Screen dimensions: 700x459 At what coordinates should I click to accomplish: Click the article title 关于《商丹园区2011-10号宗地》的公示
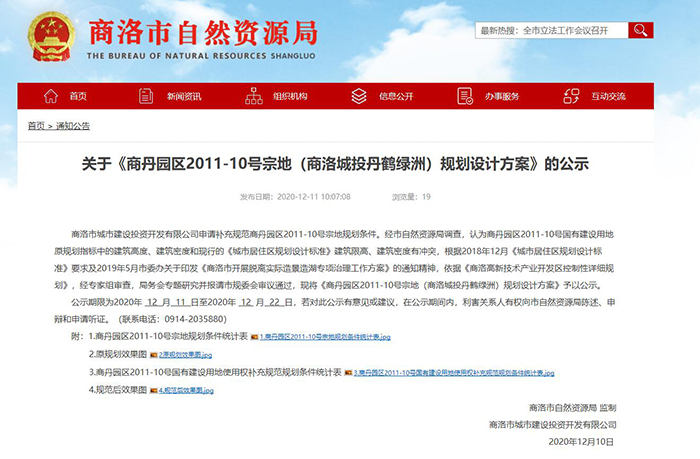[335, 164]
